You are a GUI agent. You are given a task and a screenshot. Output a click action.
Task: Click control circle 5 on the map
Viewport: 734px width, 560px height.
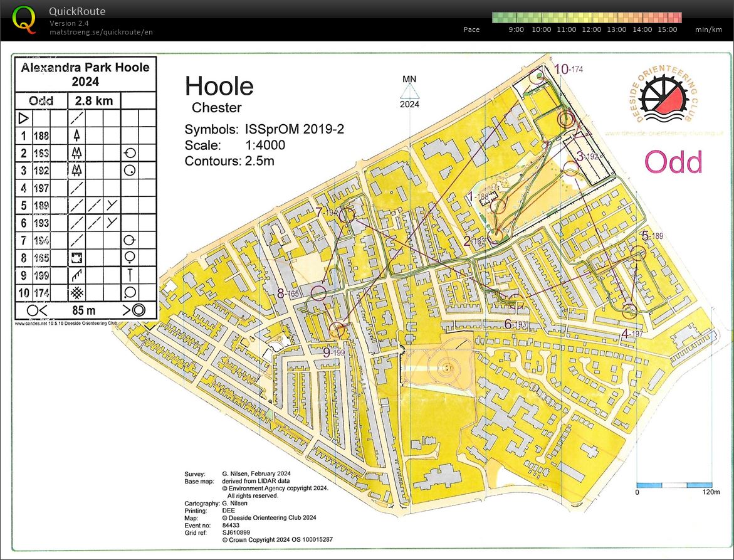pyautogui.click(x=638, y=253)
